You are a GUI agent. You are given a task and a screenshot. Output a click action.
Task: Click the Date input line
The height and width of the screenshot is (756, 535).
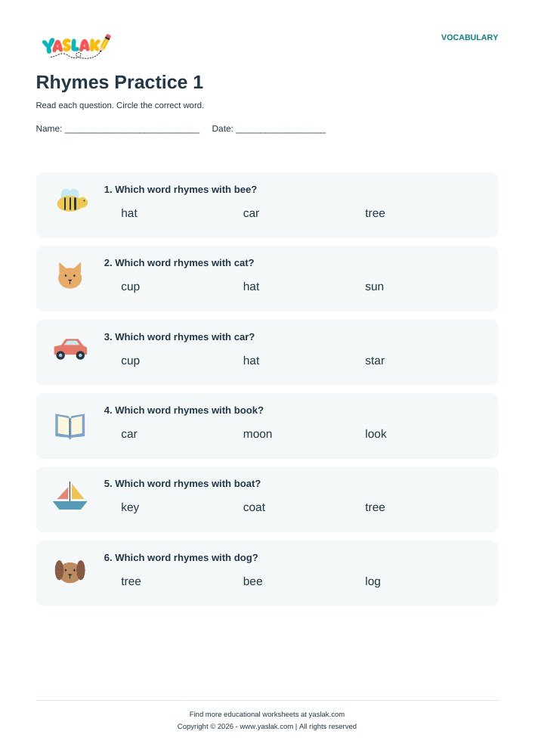281,129
